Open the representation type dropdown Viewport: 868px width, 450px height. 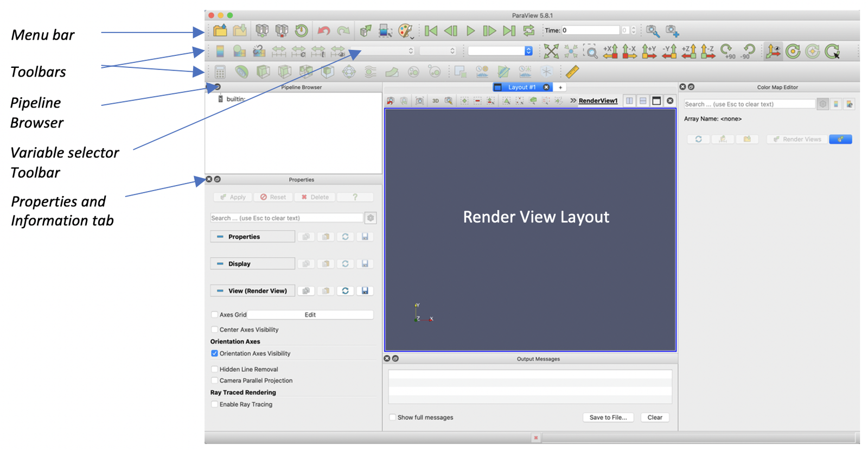(500, 51)
